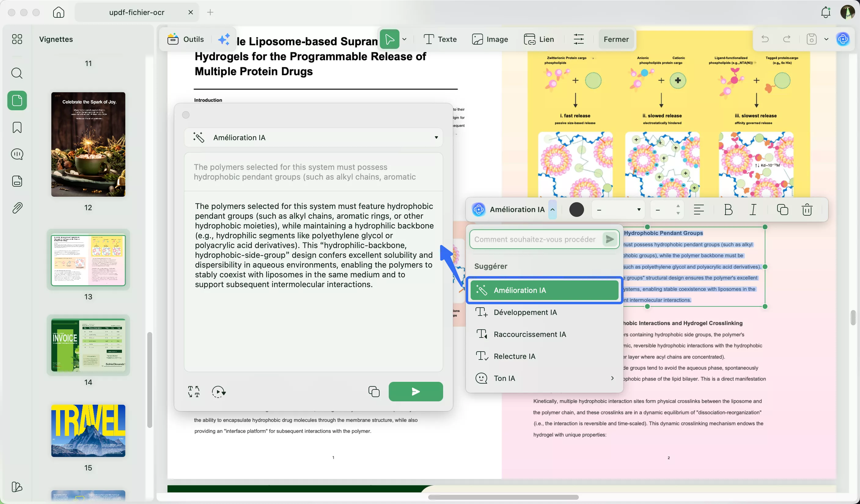Image resolution: width=860 pixels, height=504 pixels.
Task: Open the search panel in sidebar
Action: [17, 73]
